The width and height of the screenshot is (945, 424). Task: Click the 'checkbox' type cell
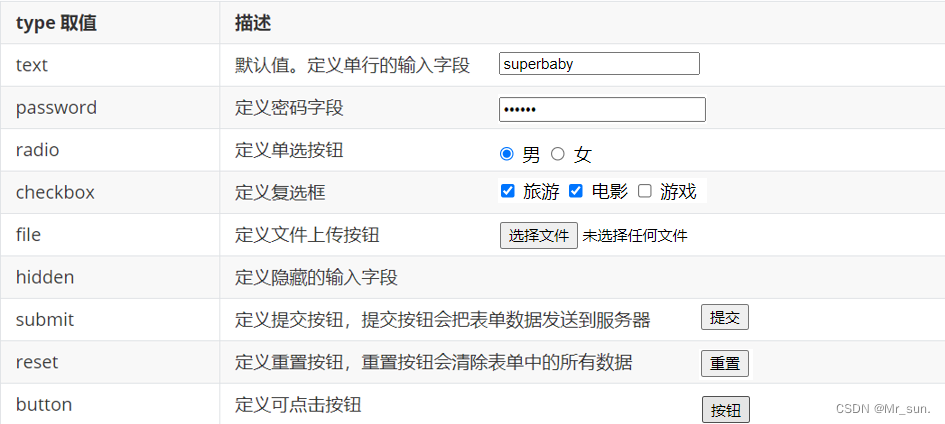(x=110, y=193)
